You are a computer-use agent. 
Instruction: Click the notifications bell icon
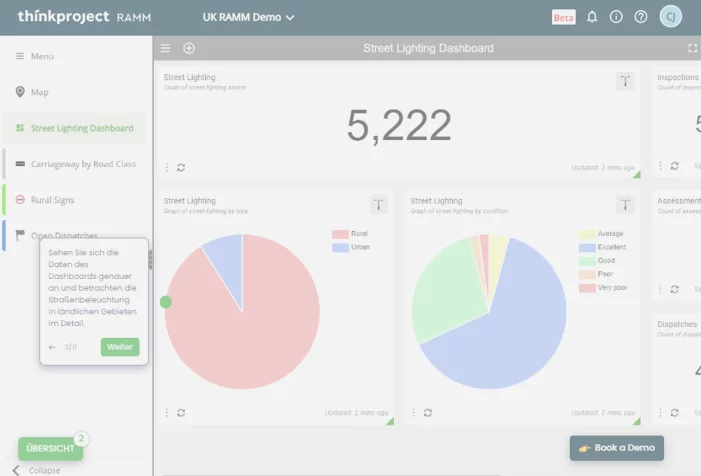pos(592,17)
